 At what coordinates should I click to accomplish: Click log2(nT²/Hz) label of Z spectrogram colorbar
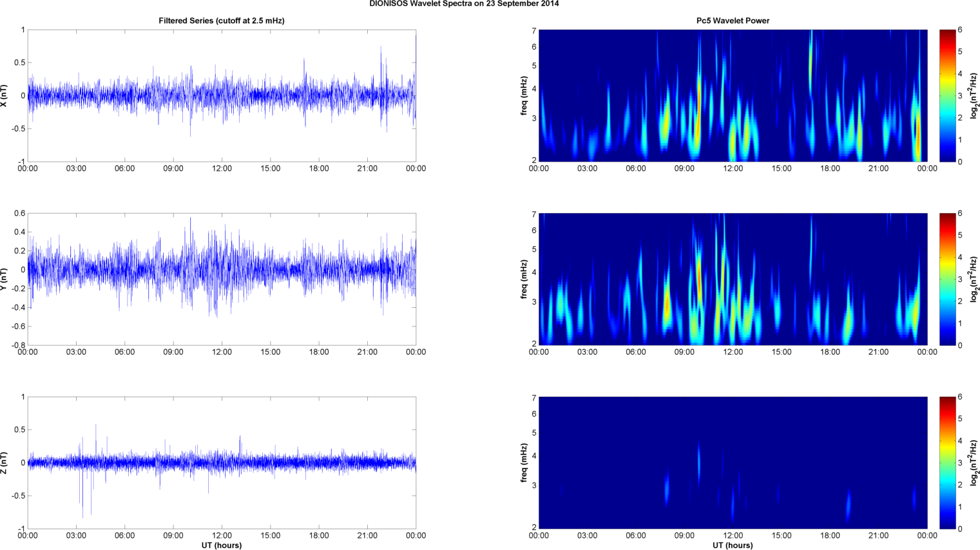[x=975, y=463]
